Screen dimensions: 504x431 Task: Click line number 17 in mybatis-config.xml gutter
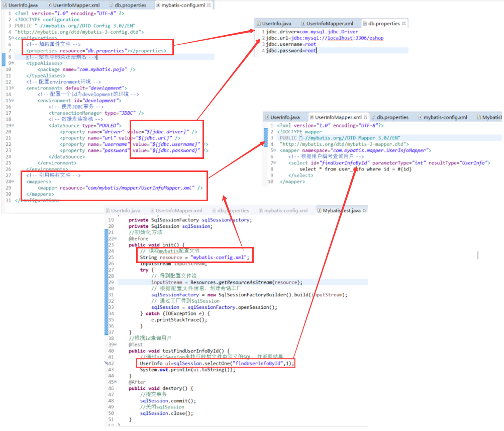click(x=9, y=113)
